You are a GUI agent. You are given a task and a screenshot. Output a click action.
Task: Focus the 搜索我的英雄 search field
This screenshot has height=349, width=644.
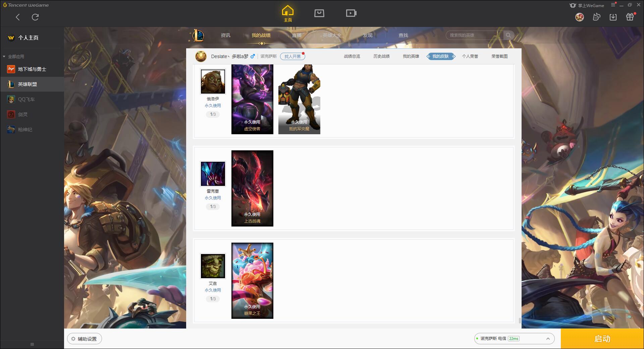point(475,35)
